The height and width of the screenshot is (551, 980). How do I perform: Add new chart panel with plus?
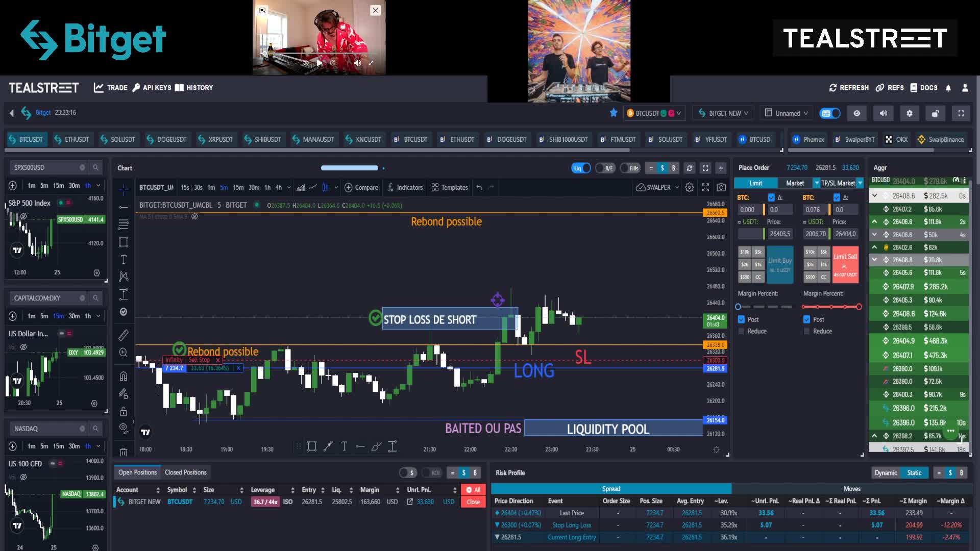pyautogui.click(x=721, y=168)
